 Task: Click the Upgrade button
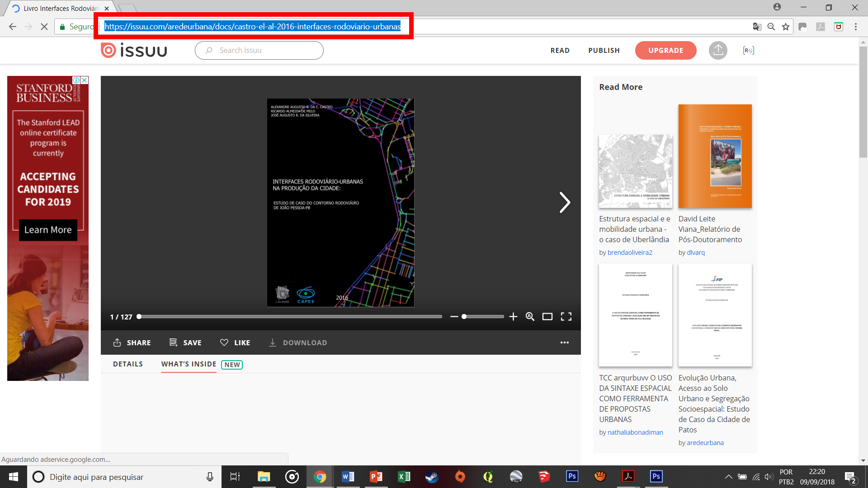665,50
